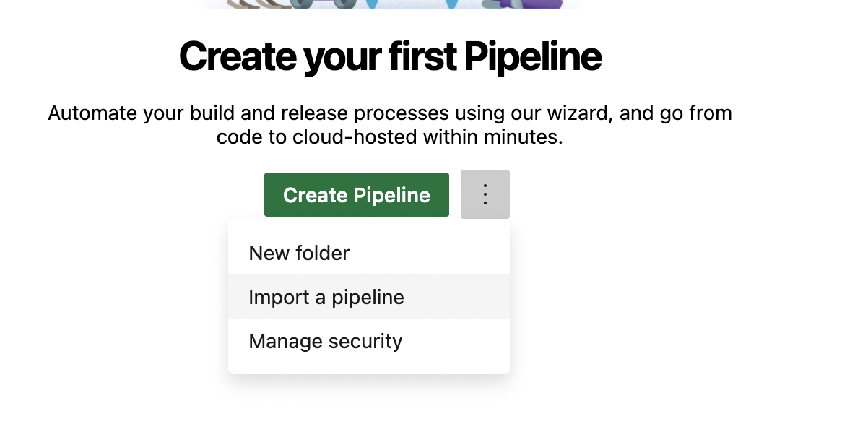This screenshot has width=868, height=429.
Task: Click the cropped pipeline illustration at top
Action: coord(390,4)
